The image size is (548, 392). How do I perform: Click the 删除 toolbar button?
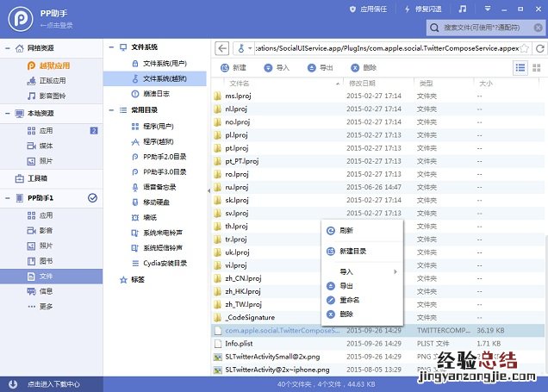click(x=364, y=68)
